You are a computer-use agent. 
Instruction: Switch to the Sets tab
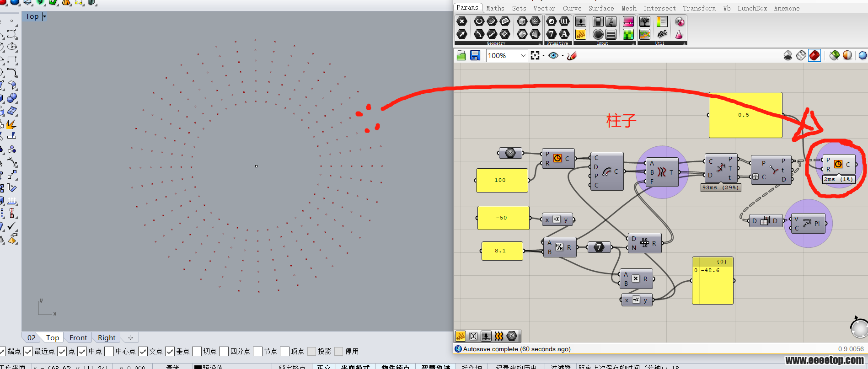pos(519,8)
